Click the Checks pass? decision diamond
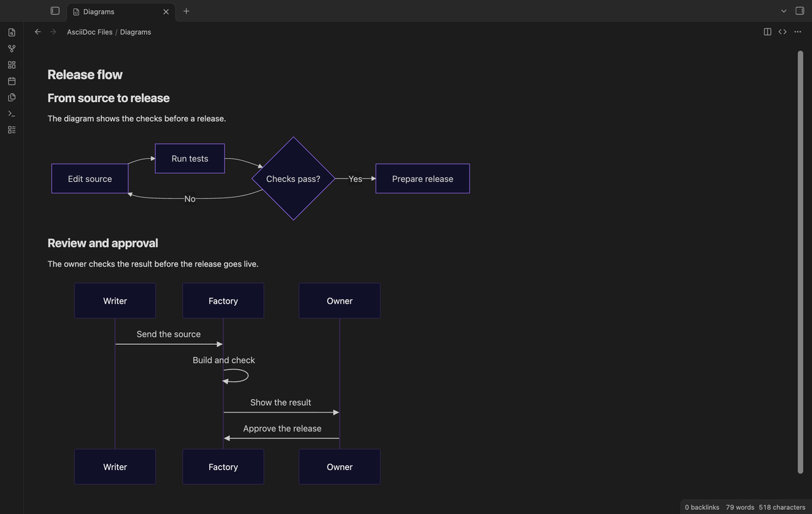The image size is (812, 514). click(293, 179)
